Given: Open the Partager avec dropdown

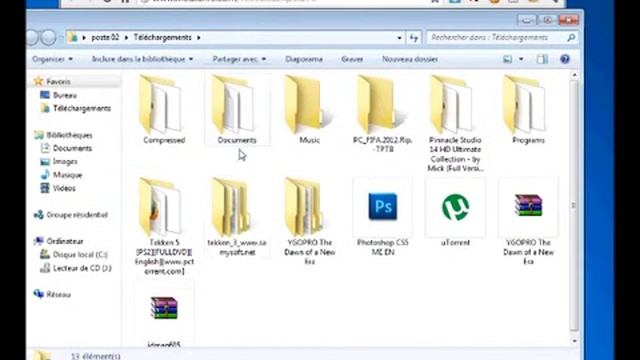Looking at the screenshot, I should click(239, 59).
